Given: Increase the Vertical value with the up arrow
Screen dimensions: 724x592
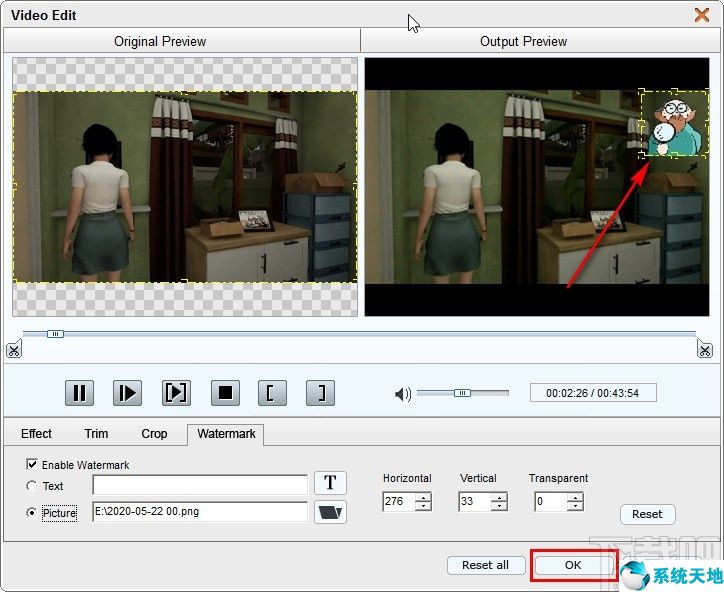Looking at the screenshot, I should click(x=499, y=497).
